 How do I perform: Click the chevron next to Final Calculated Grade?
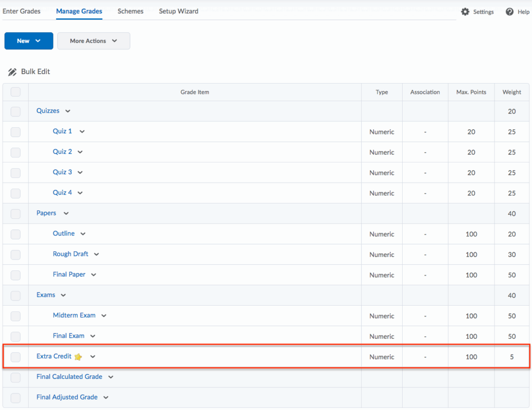tap(111, 377)
